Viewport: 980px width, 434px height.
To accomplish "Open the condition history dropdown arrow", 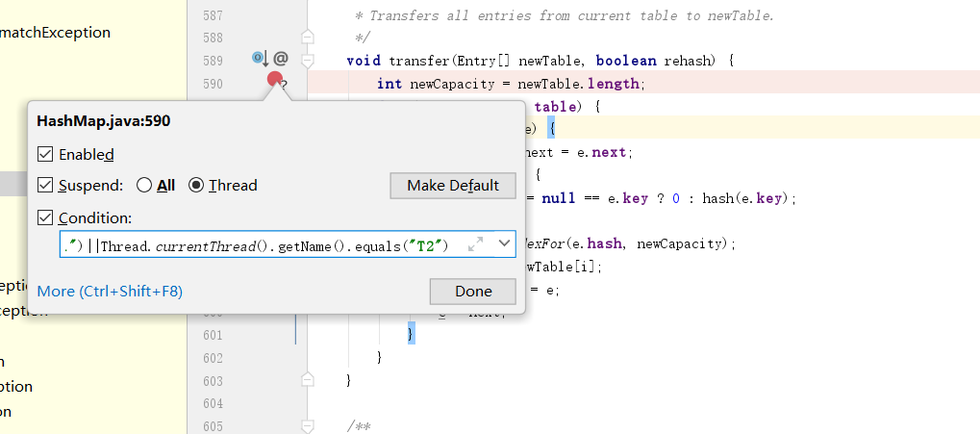I will pyautogui.click(x=504, y=244).
